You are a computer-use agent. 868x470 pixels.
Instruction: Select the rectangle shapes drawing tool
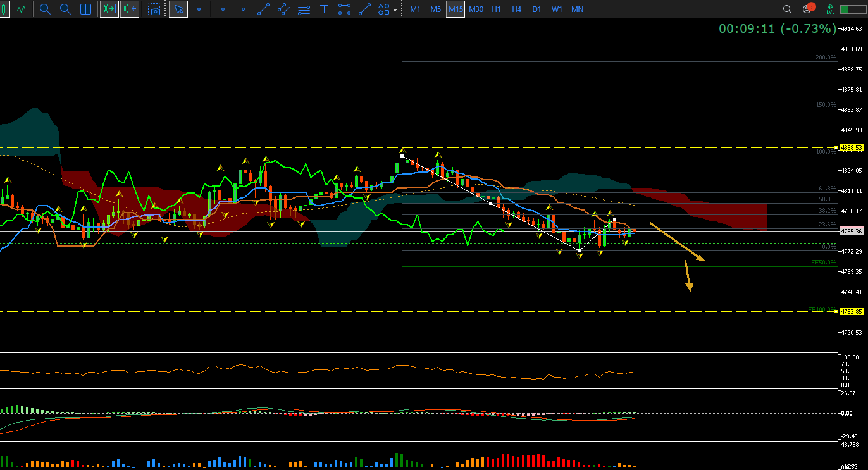344,9
